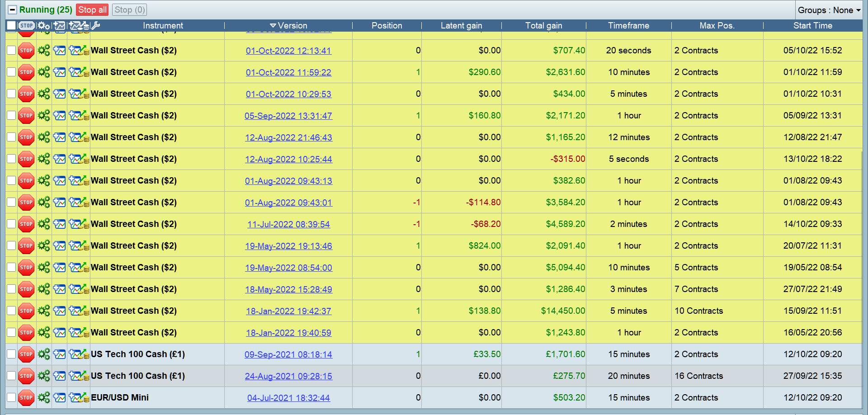Image resolution: width=868 pixels, height=415 pixels.
Task: Stop the Wall Street system version 01-Oct-2022 12:13:41
Action: pyautogui.click(x=26, y=51)
